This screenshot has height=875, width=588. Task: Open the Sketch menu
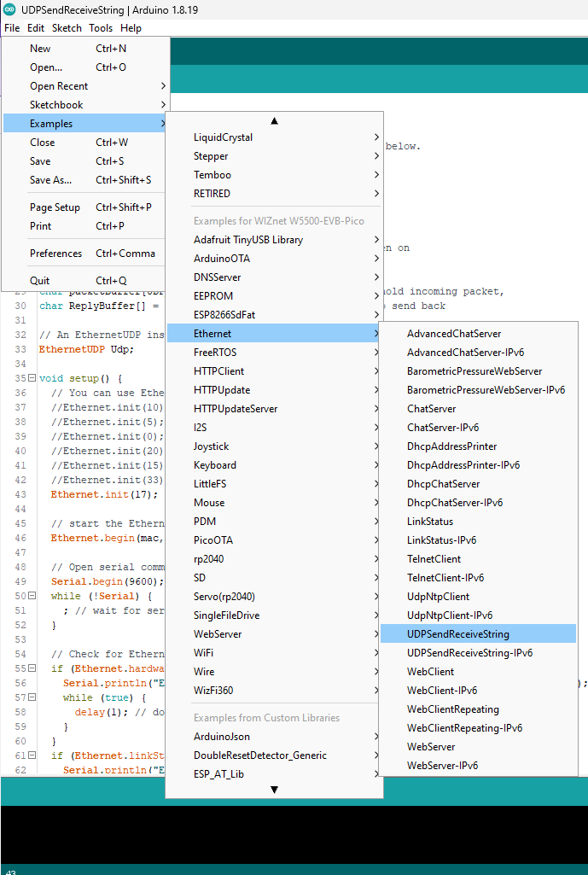(x=67, y=28)
